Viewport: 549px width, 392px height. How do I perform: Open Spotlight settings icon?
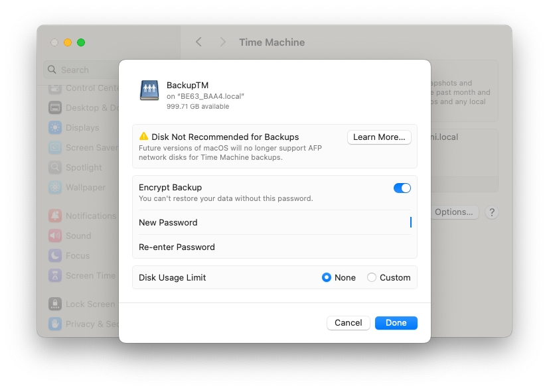[55, 168]
